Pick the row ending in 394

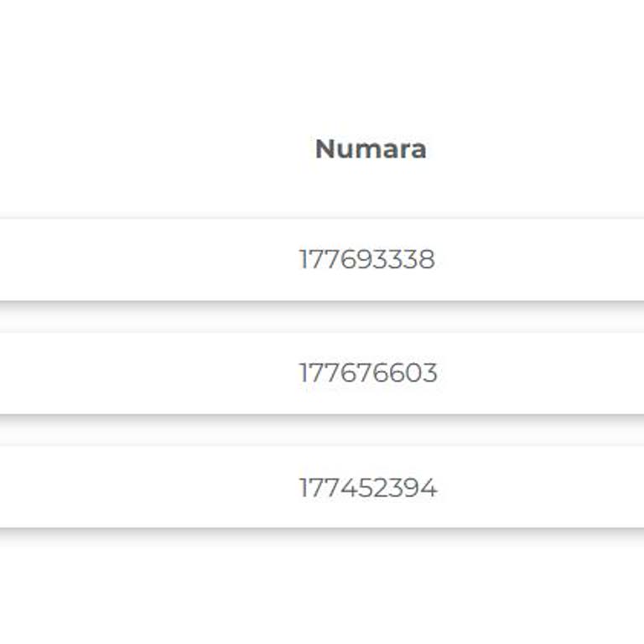coord(368,488)
